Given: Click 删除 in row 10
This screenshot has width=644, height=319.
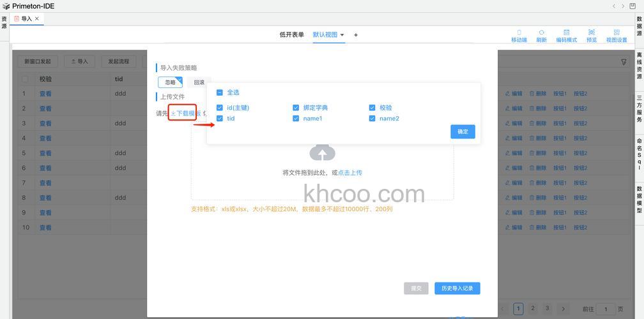Looking at the screenshot, I should 538,228.
